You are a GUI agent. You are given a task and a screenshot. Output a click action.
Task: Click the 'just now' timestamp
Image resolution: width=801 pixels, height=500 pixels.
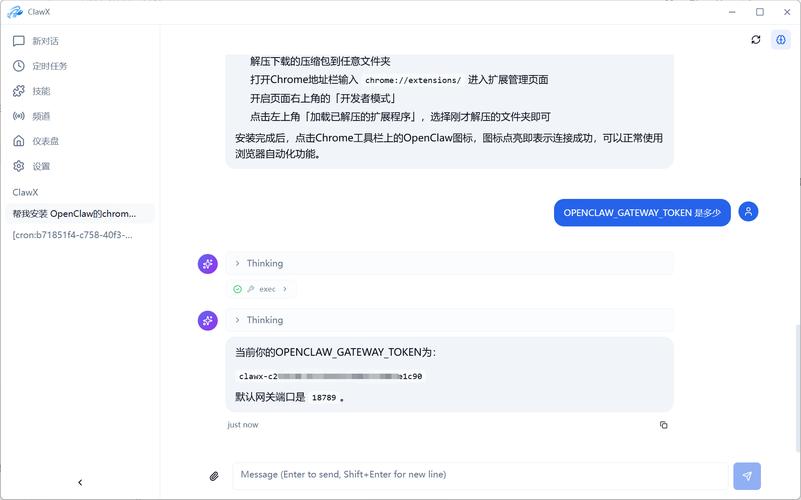[x=243, y=425]
